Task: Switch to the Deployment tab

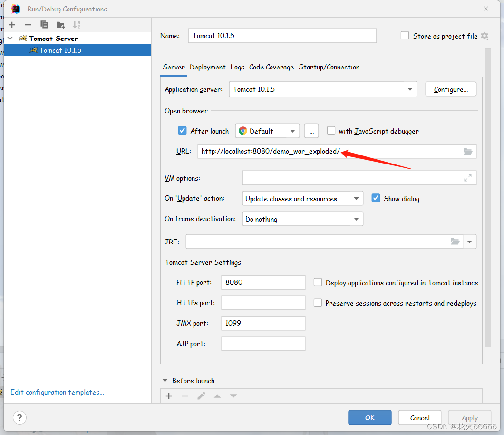Action: point(208,67)
